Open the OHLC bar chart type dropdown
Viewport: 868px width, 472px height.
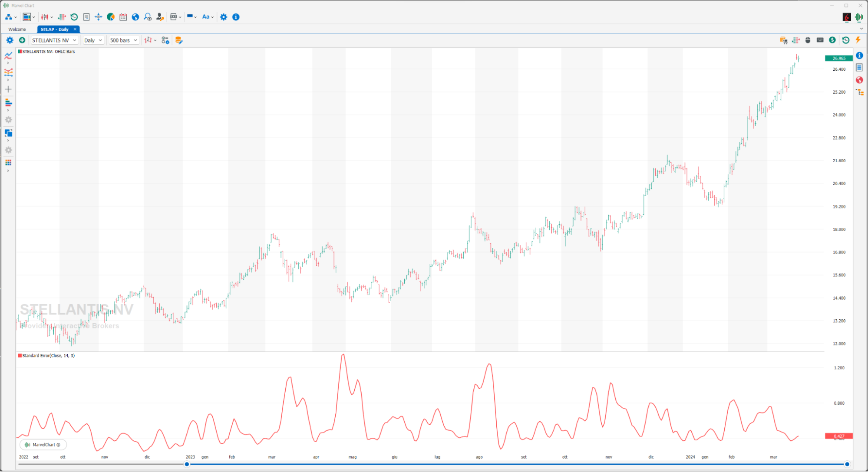pyautogui.click(x=150, y=40)
